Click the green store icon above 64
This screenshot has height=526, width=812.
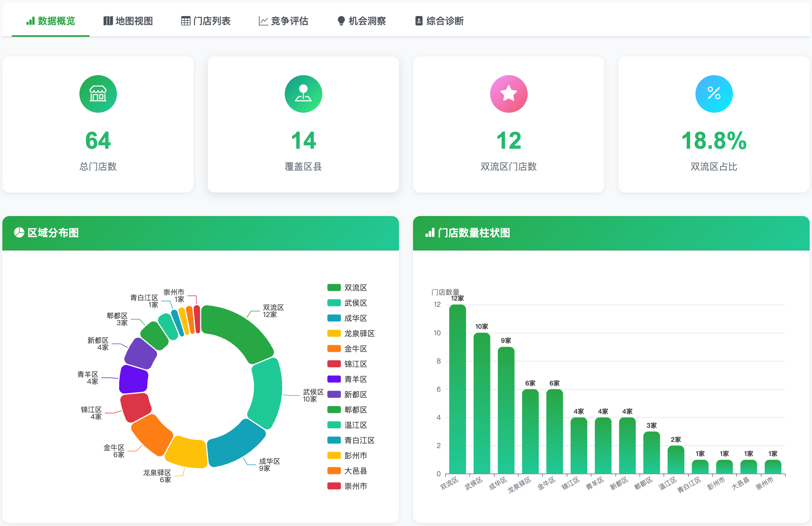pos(98,94)
